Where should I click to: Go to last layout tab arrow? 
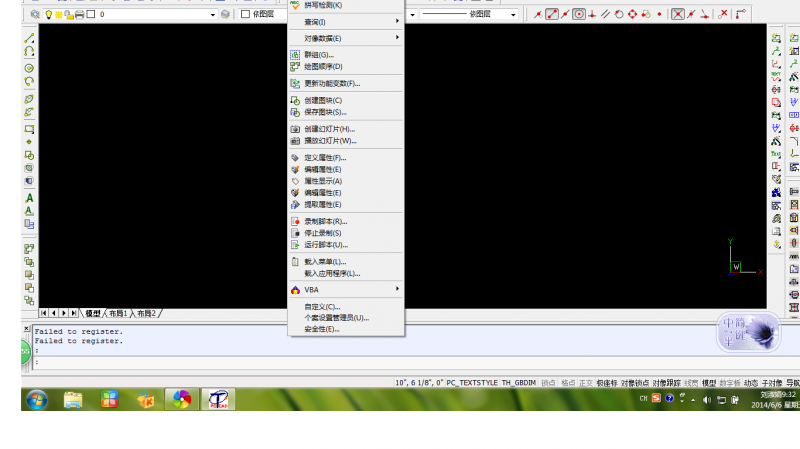click(74, 313)
